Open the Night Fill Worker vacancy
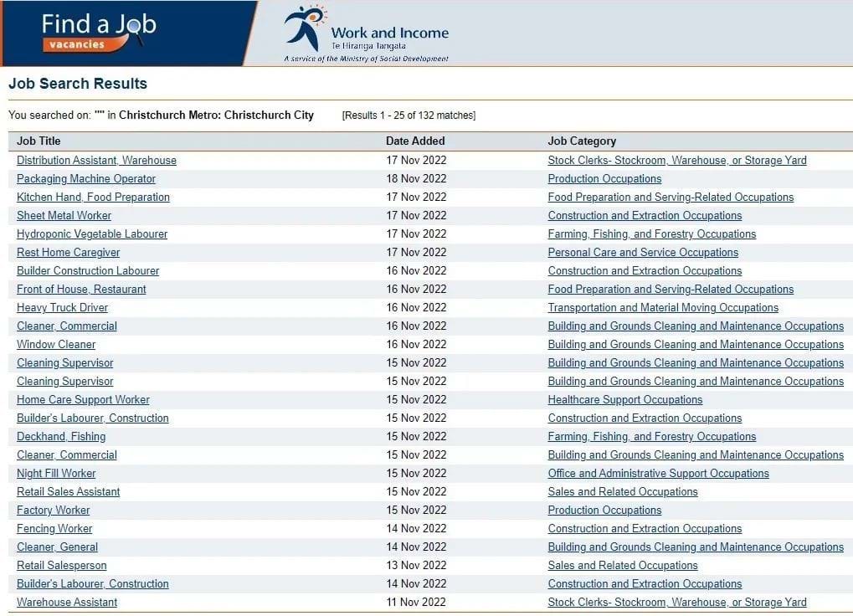This screenshot has height=616, width=853. point(56,474)
